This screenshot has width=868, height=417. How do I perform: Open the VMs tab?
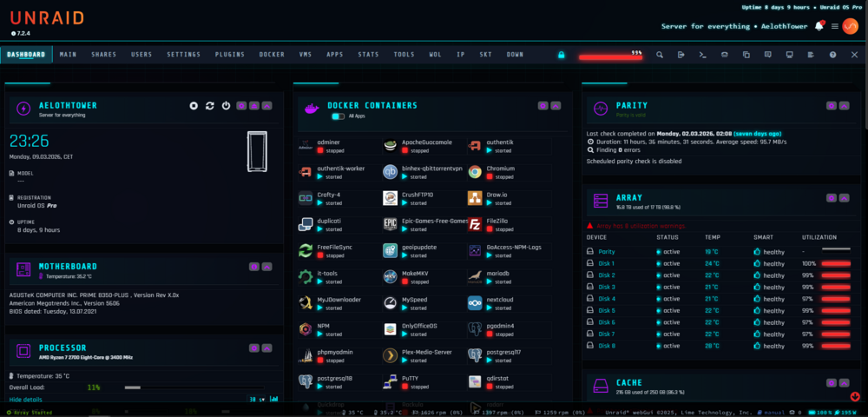click(305, 55)
